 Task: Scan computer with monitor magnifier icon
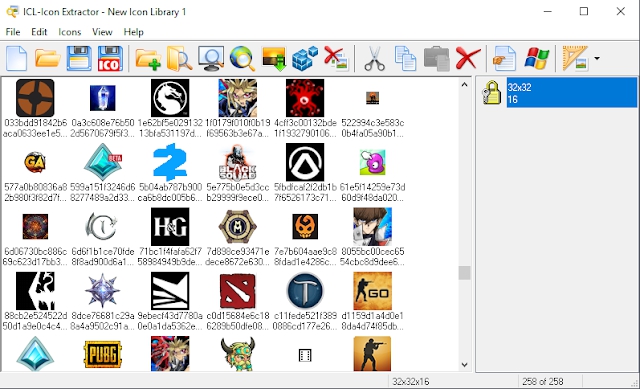(211, 59)
